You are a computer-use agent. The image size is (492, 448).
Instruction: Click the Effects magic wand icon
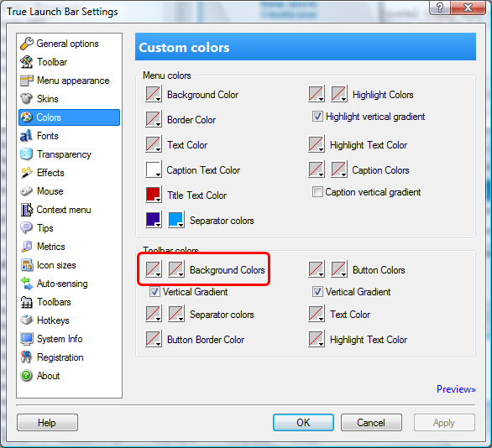coord(26,173)
